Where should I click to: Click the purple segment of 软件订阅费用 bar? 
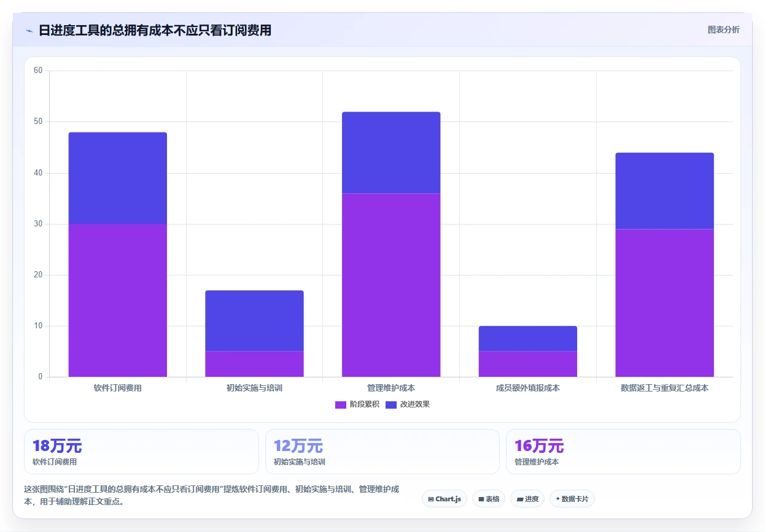pos(118,300)
